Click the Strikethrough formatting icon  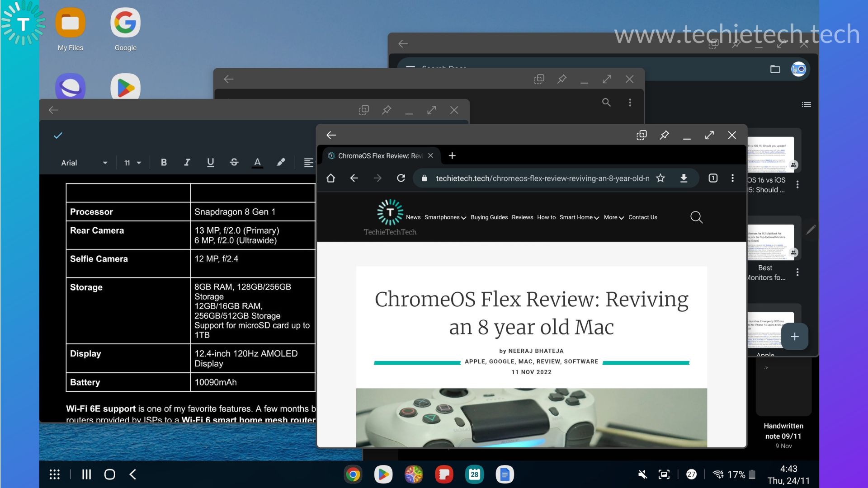(x=233, y=162)
